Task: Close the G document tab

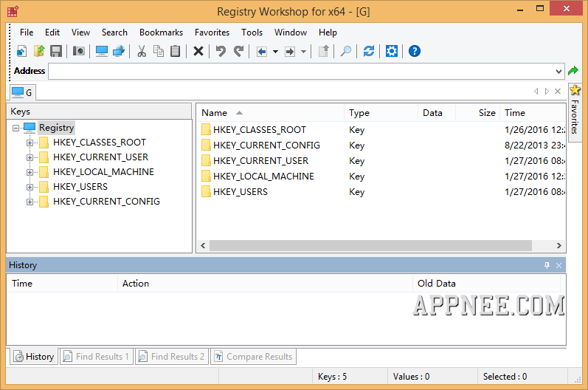Action: [558, 91]
